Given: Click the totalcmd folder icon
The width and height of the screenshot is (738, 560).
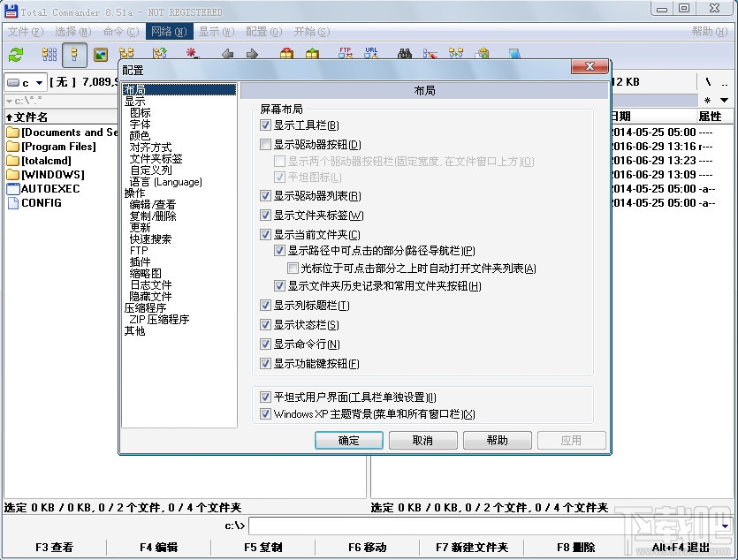Looking at the screenshot, I should click(x=13, y=161).
